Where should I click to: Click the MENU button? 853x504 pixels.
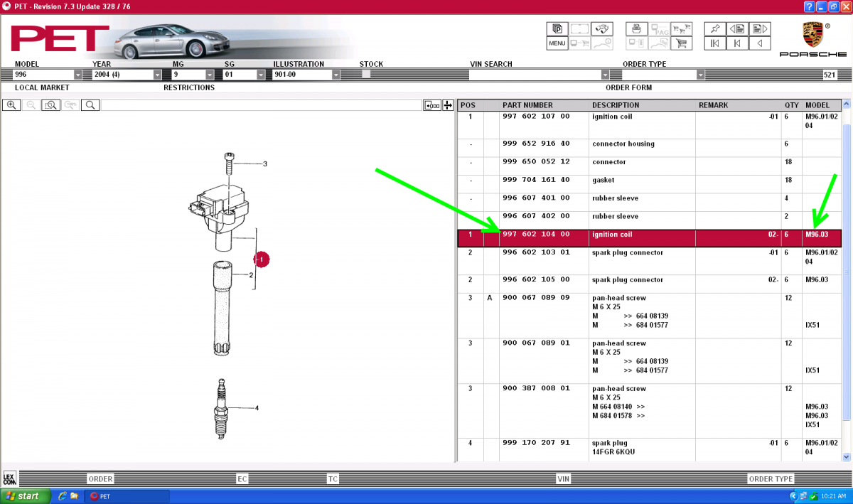point(557,43)
